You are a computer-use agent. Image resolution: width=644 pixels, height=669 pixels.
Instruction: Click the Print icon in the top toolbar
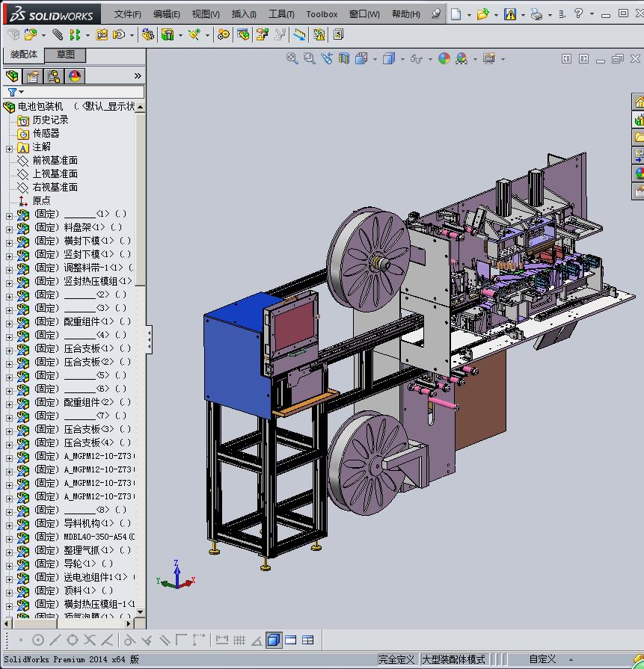point(536,14)
